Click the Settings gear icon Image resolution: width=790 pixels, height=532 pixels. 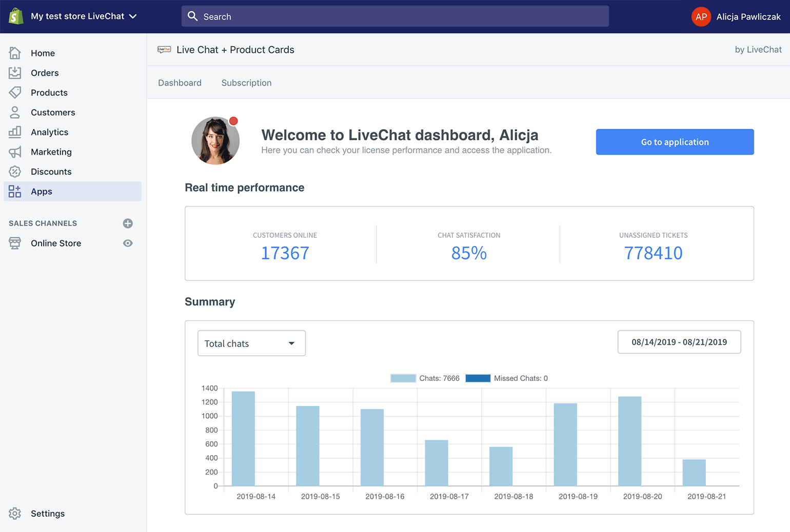pos(15,514)
